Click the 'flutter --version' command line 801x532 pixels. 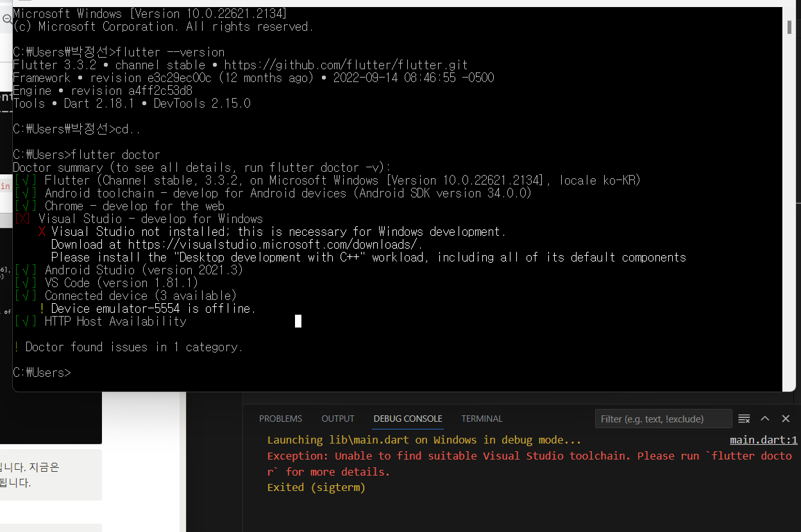119,52
